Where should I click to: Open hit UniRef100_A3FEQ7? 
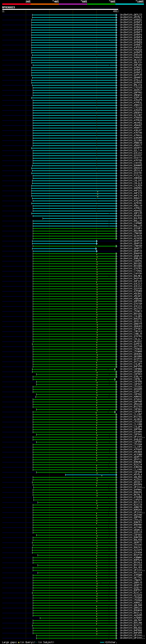131,48
